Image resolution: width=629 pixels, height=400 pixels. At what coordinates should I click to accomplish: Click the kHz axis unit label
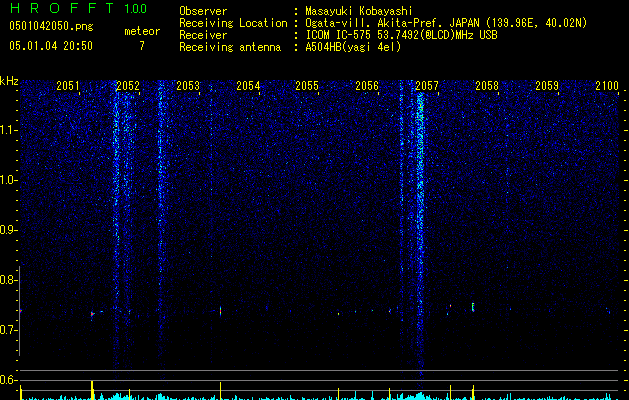pos(9,81)
